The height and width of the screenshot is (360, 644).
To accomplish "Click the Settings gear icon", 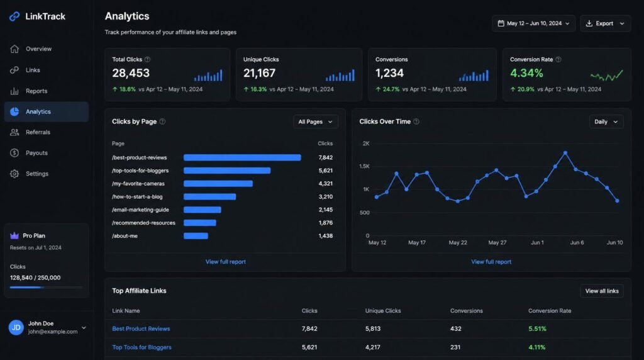I will (14, 174).
